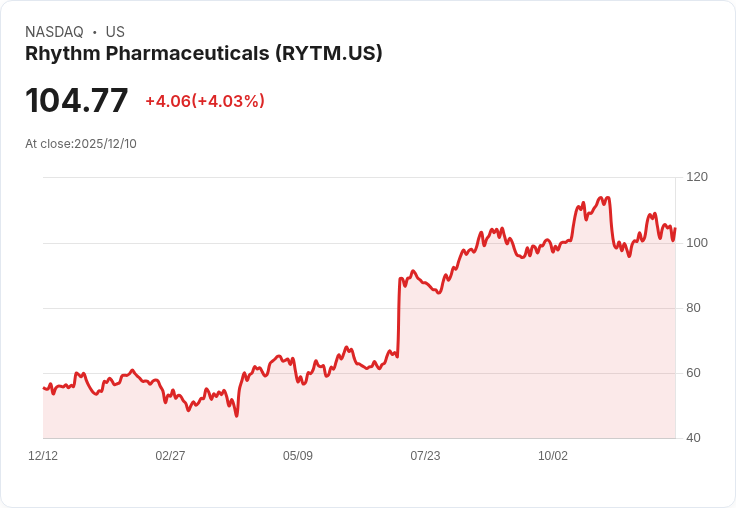The height and width of the screenshot is (508, 736).
Task: Click the 80 y-axis label
Action: point(693,308)
